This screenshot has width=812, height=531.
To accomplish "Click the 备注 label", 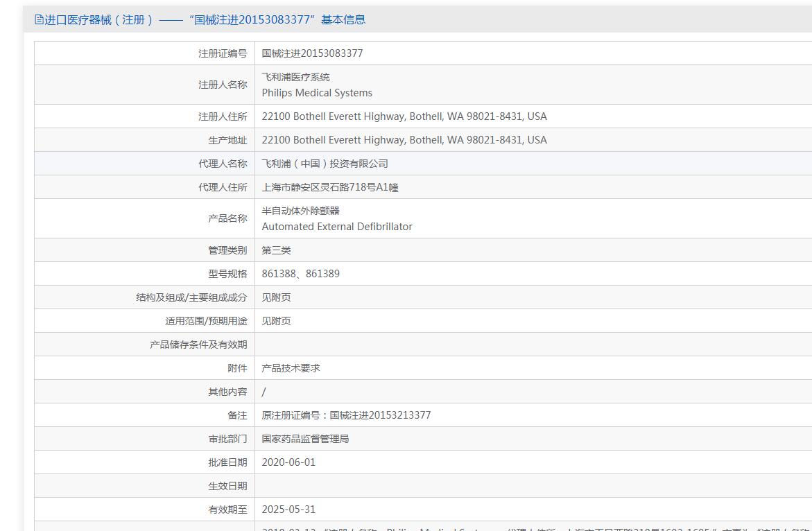I will click(x=238, y=415).
